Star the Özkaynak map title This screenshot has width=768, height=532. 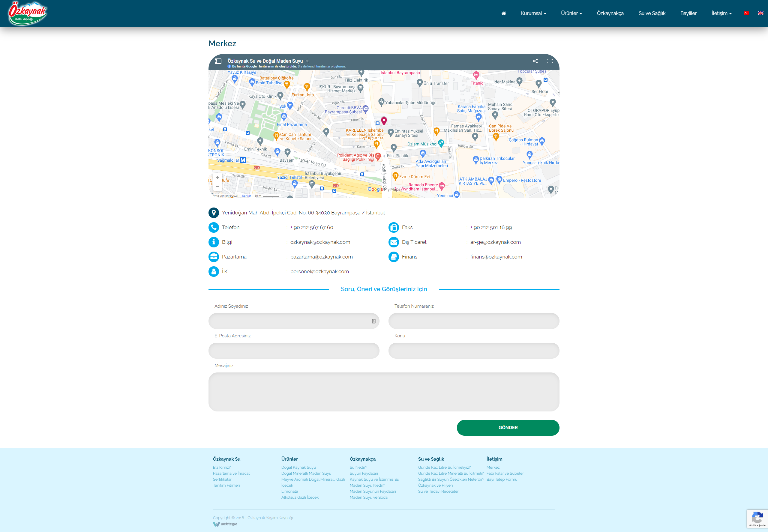pyautogui.click(x=307, y=61)
